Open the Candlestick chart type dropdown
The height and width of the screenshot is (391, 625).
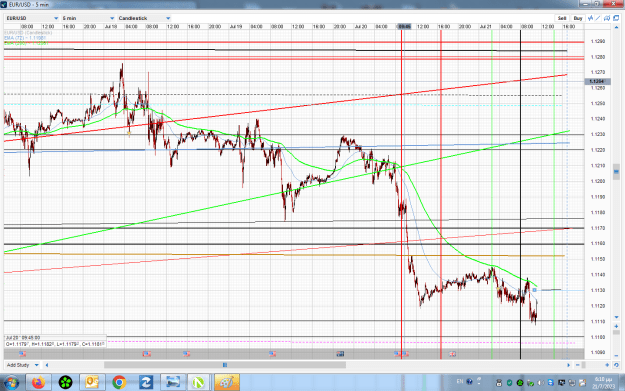(144, 18)
